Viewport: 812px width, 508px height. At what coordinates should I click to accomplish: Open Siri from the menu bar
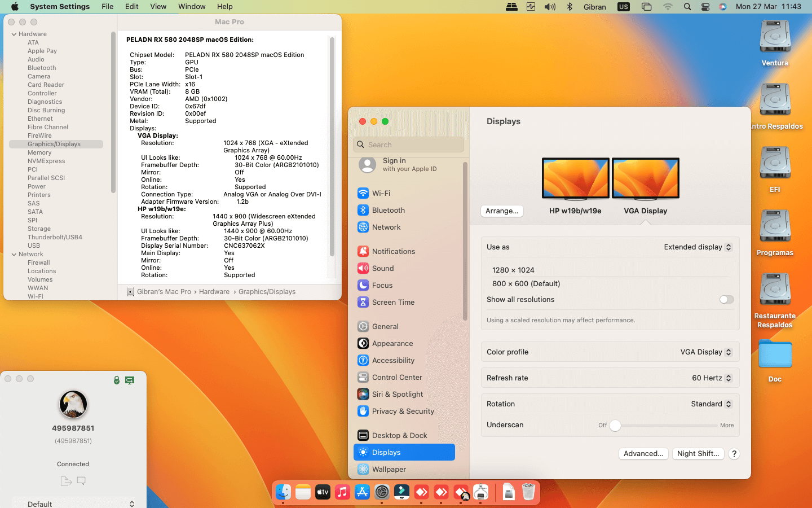point(723,7)
